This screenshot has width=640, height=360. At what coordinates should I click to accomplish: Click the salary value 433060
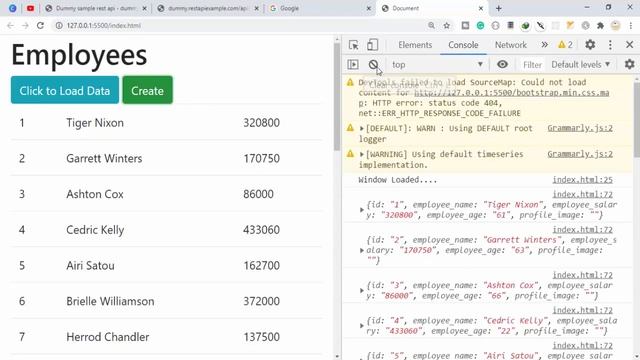point(261,230)
